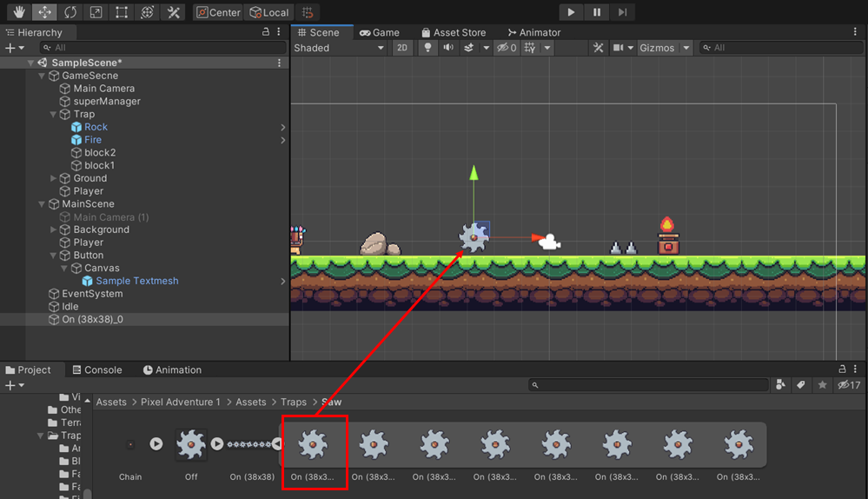Collapse the GameSecne object
The width and height of the screenshot is (868, 499).
tap(42, 76)
